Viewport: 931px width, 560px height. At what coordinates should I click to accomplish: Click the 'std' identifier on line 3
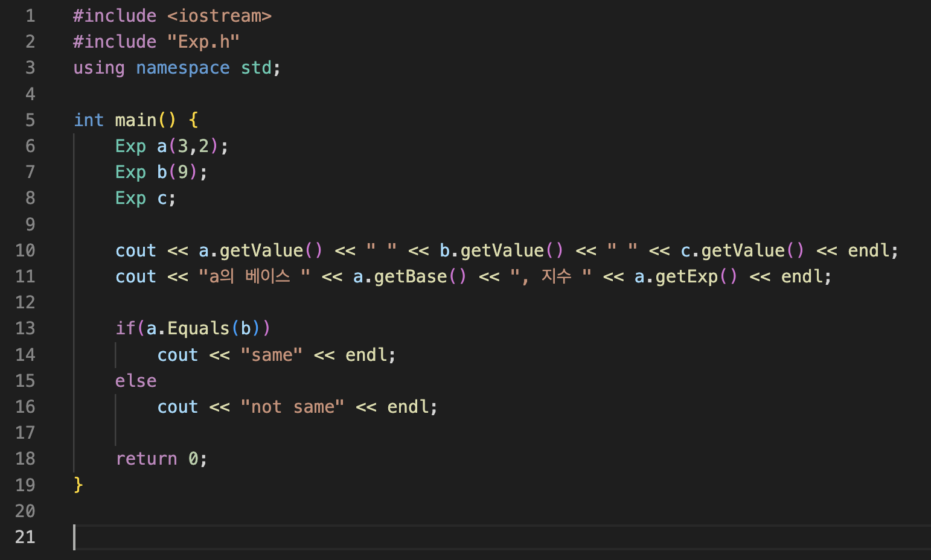pos(256,68)
